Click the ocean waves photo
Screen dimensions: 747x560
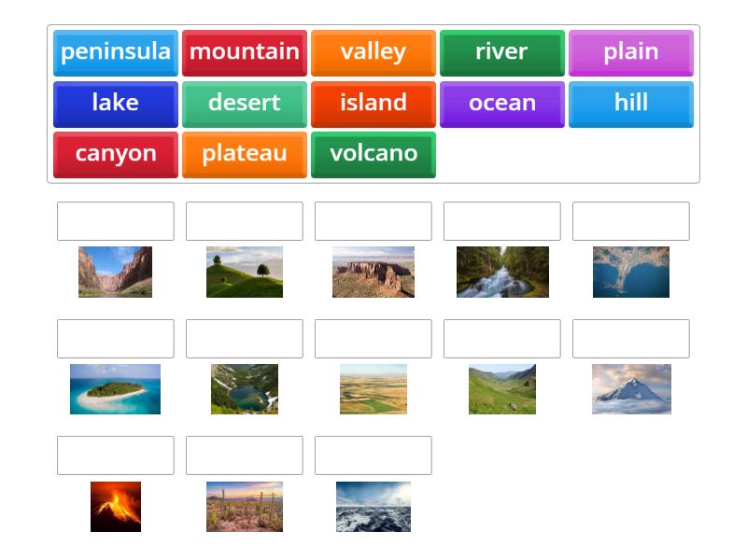(x=373, y=507)
